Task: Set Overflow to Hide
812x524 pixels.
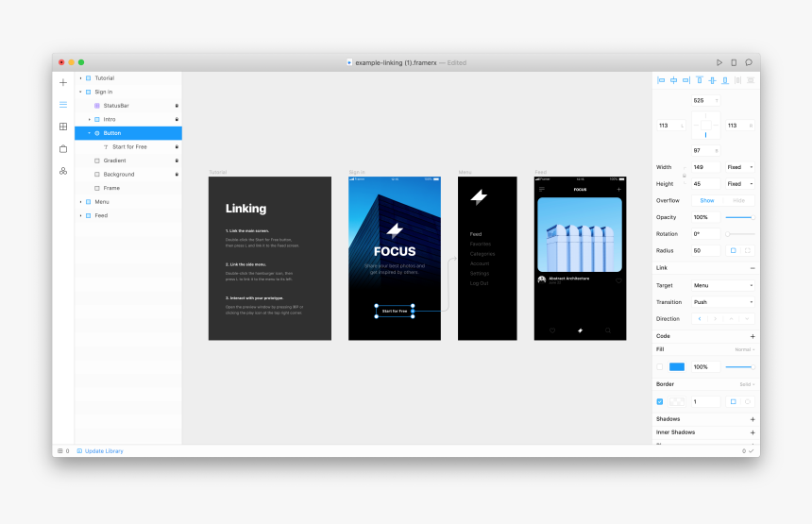Action: (x=739, y=200)
